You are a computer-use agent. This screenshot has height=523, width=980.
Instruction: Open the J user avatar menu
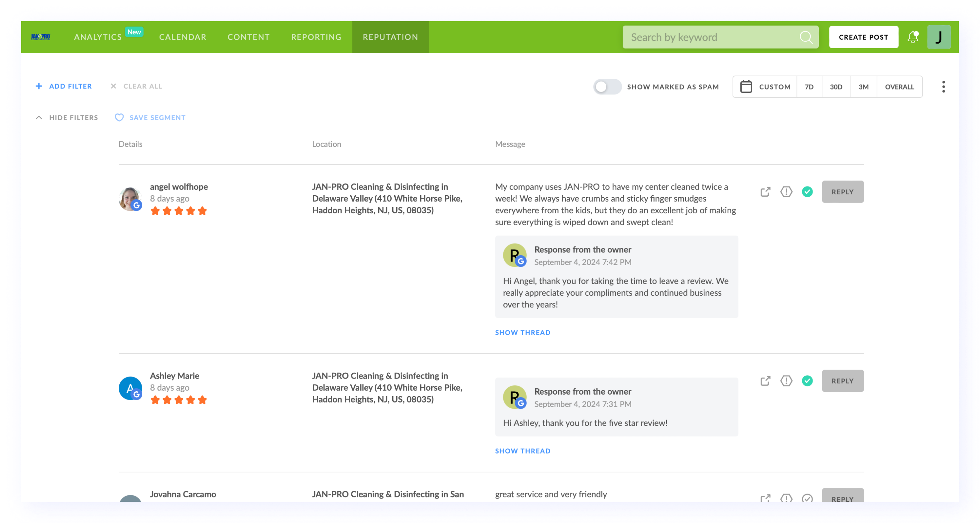(938, 37)
